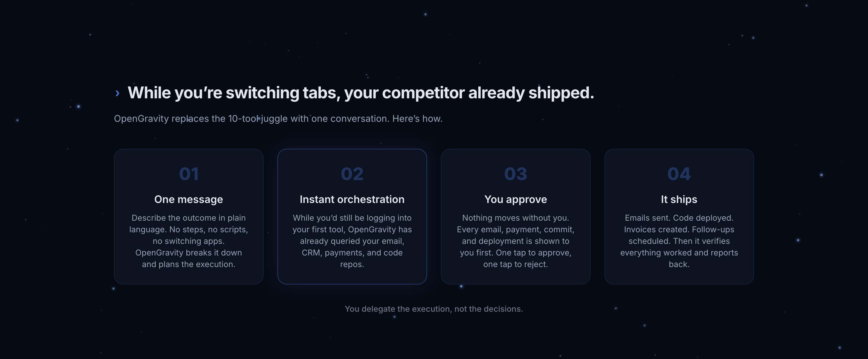This screenshot has height=359, width=868.
Task: Click the You delegate the execution tagline
Action: point(434,309)
